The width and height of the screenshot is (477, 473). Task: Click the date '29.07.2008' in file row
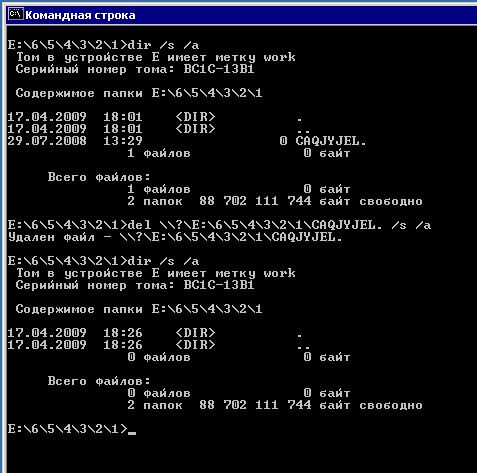[x=47, y=141]
